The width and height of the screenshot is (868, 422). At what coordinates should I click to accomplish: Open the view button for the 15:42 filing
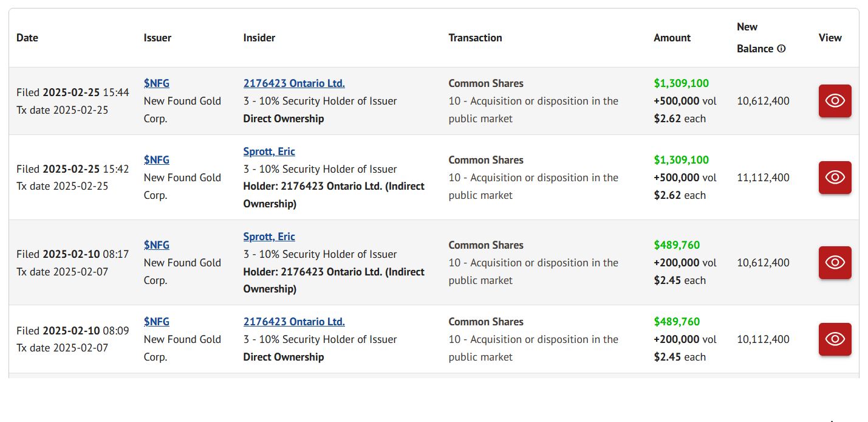tap(835, 178)
